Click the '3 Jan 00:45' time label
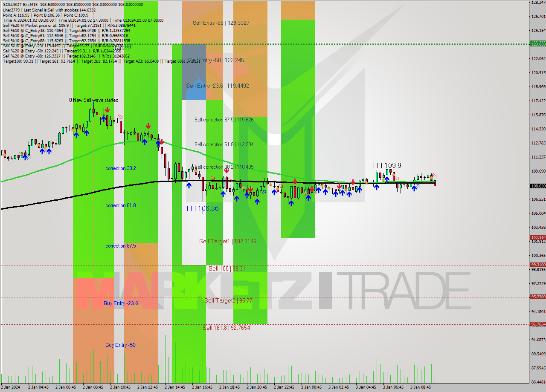The width and height of the screenshot is (546, 392). click(311, 388)
